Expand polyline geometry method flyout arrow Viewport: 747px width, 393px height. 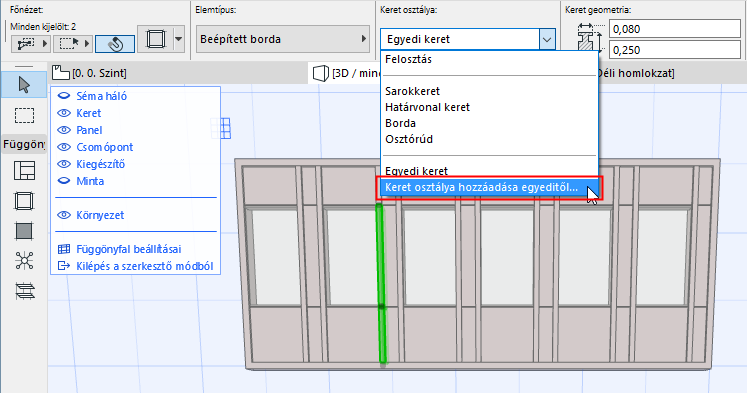pyautogui.click(x=45, y=44)
